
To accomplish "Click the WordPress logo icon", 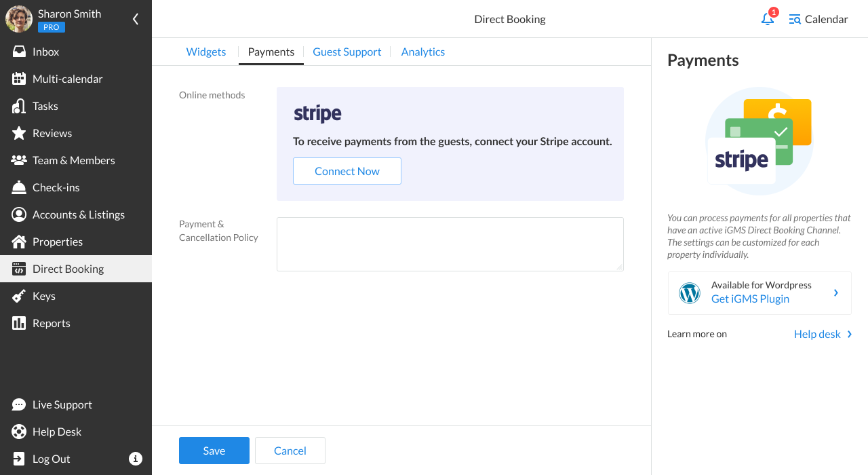I will click(x=690, y=293).
